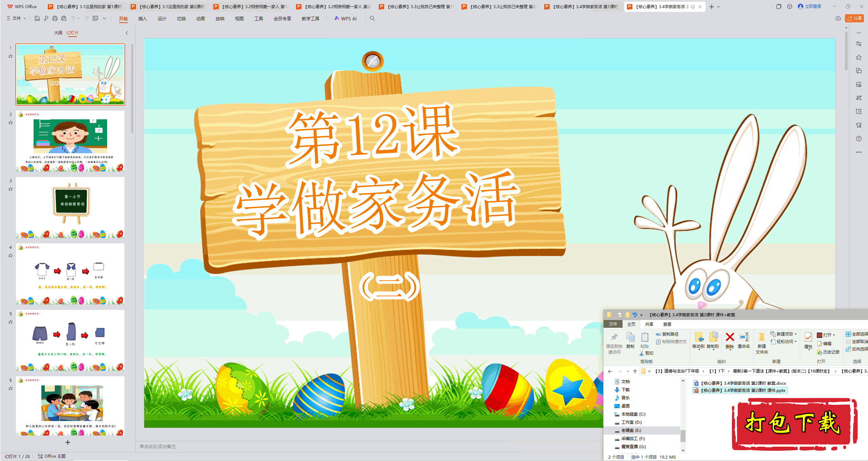Click the help question mark icon in sidebar

859,139
